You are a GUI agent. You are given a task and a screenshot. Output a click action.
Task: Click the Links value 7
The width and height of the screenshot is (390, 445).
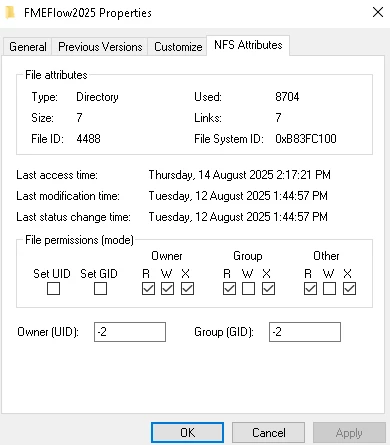pyautogui.click(x=278, y=118)
